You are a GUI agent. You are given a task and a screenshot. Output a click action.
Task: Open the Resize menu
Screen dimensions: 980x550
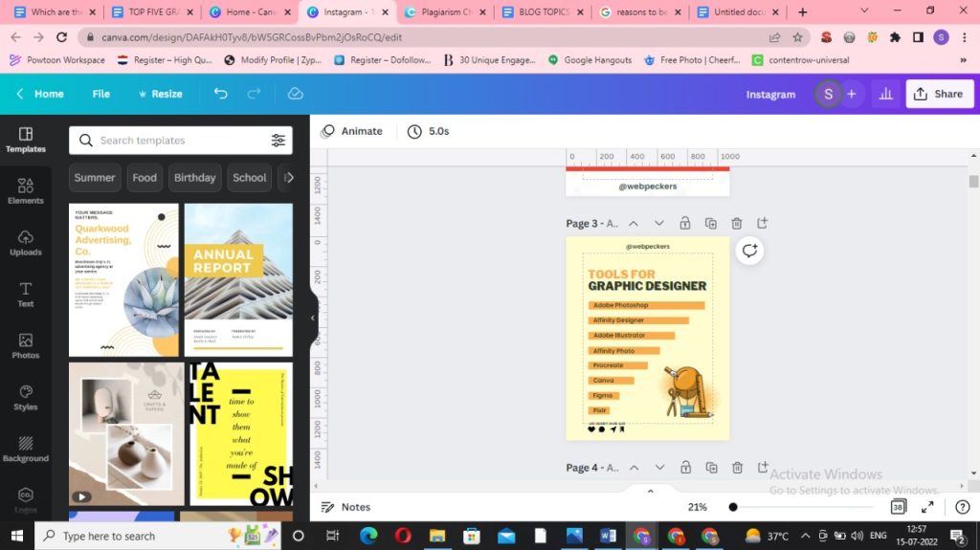point(161,94)
